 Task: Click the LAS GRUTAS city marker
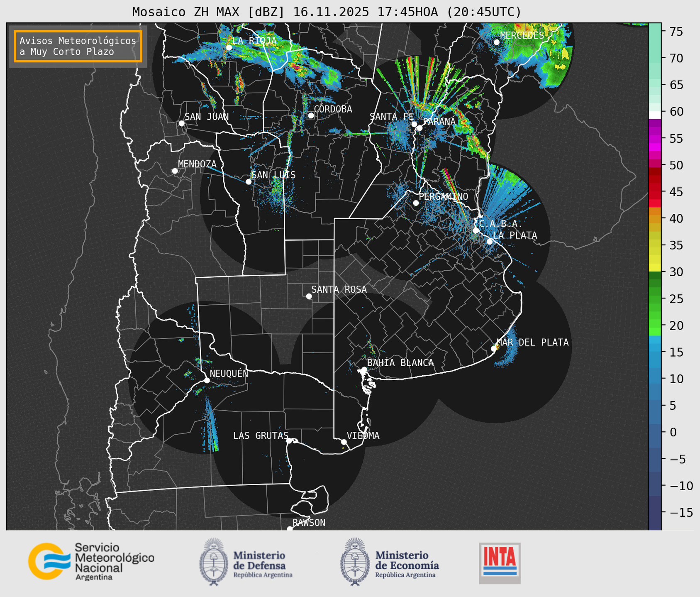[x=289, y=441]
